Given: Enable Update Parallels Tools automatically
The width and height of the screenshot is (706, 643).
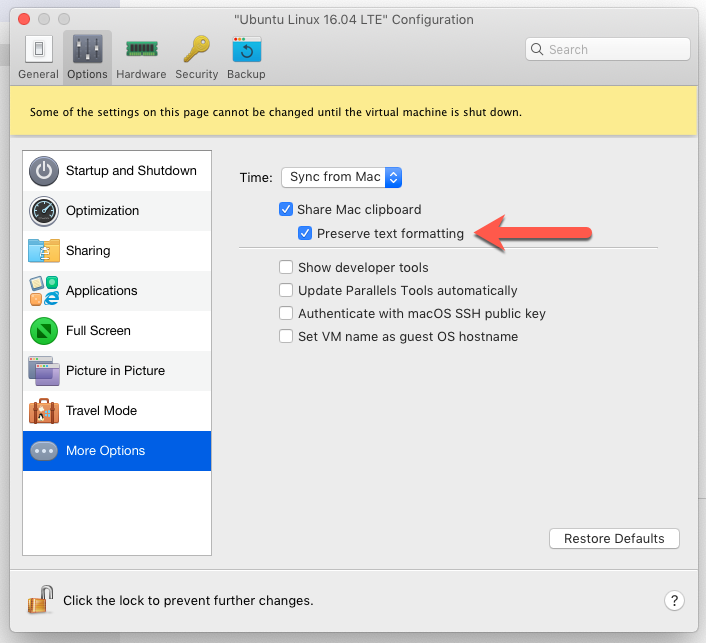Looking at the screenshot, I should 286,290.
